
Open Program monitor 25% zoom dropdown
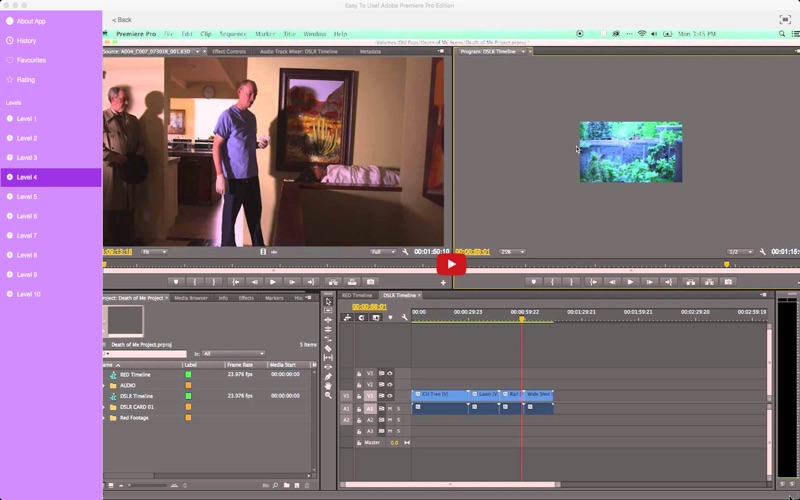click(512, 252)
